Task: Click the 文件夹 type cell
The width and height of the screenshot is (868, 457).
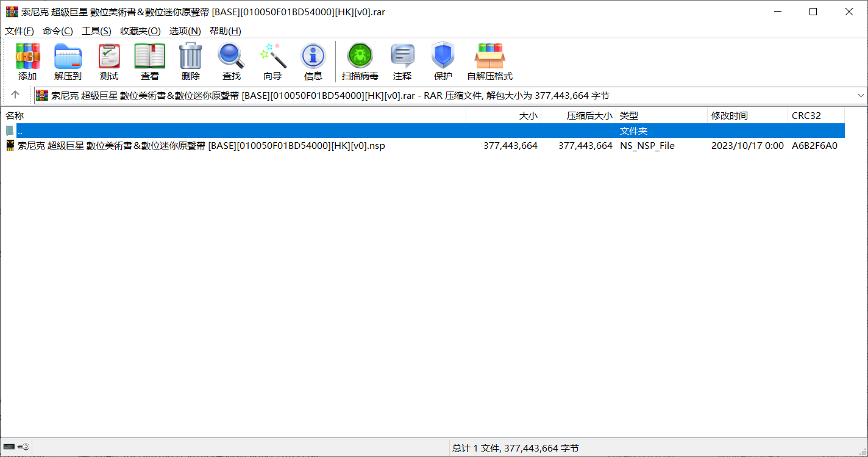Action: (x=634, y=131)
